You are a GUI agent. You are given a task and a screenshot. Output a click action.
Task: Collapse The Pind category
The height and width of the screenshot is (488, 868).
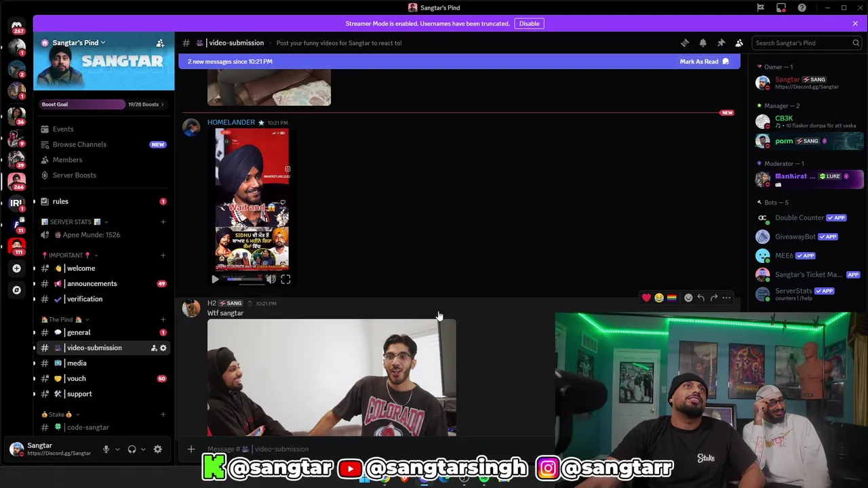click(65, 319)
